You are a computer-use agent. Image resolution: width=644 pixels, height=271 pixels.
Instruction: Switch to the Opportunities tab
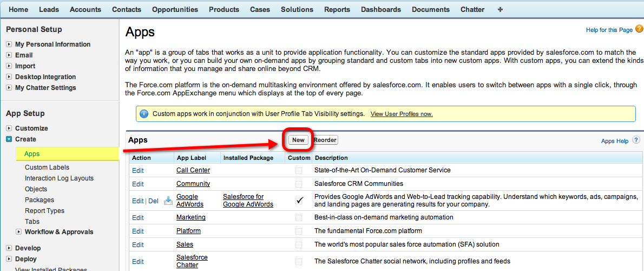coord(175,9)
